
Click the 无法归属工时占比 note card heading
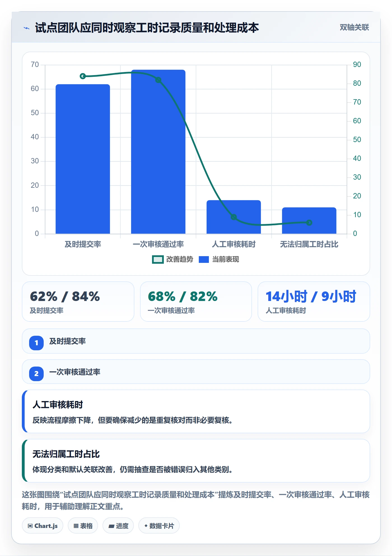coord(66,454)
